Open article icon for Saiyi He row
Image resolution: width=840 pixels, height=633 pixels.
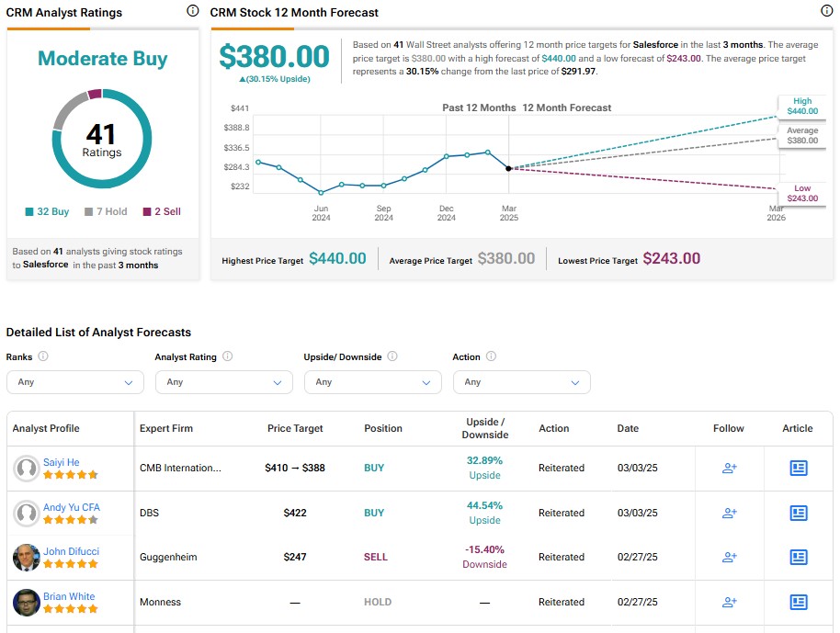(x=799, y=468)
